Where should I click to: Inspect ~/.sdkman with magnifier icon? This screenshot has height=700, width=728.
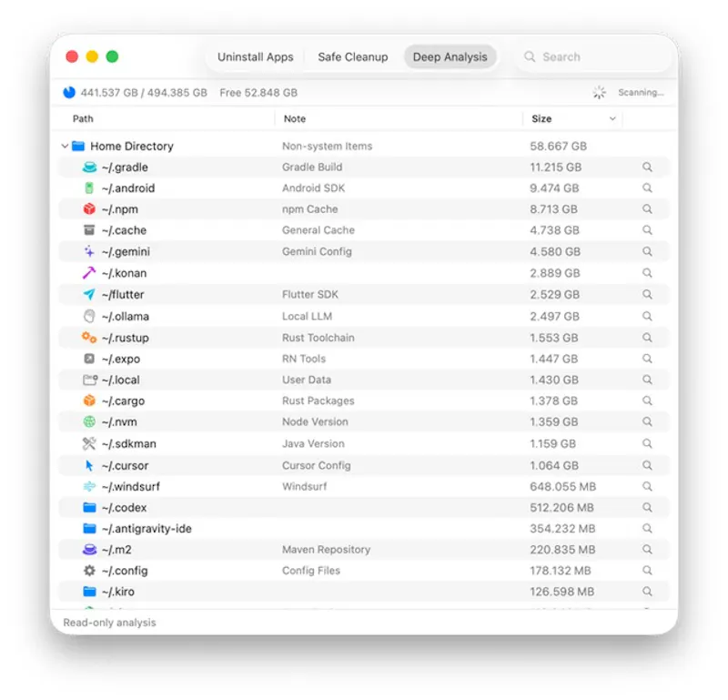point(647,443)
